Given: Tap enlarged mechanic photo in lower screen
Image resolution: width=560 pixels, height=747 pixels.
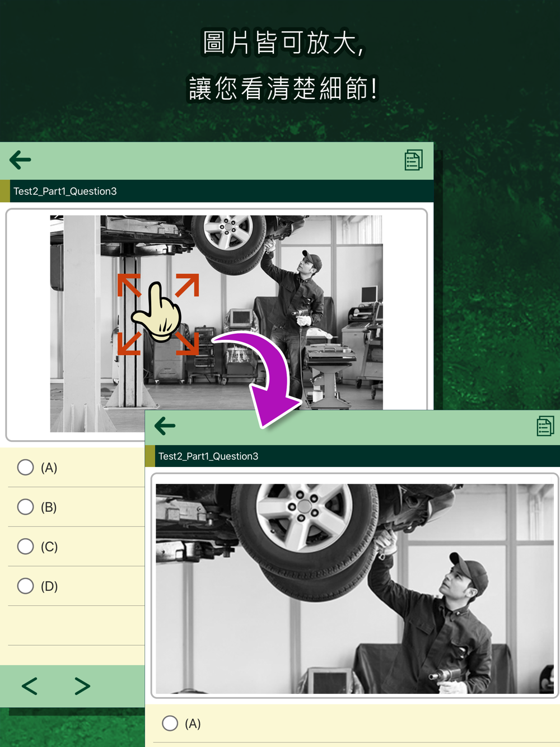Looking at the screenshot, I should click(x=354, y=589).
